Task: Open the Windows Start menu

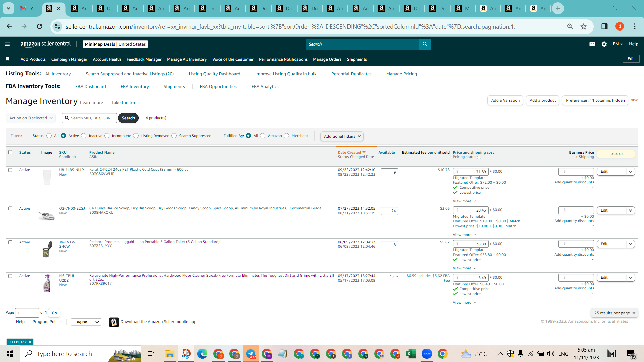Action: 10,354
